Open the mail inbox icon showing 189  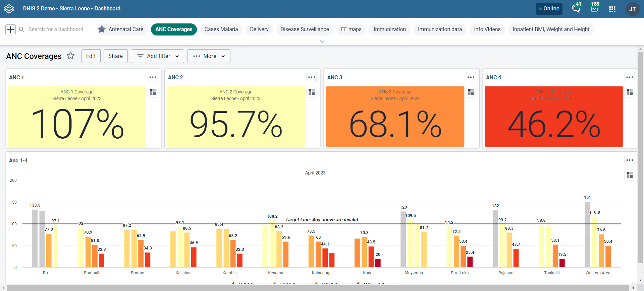pos(594,9)
